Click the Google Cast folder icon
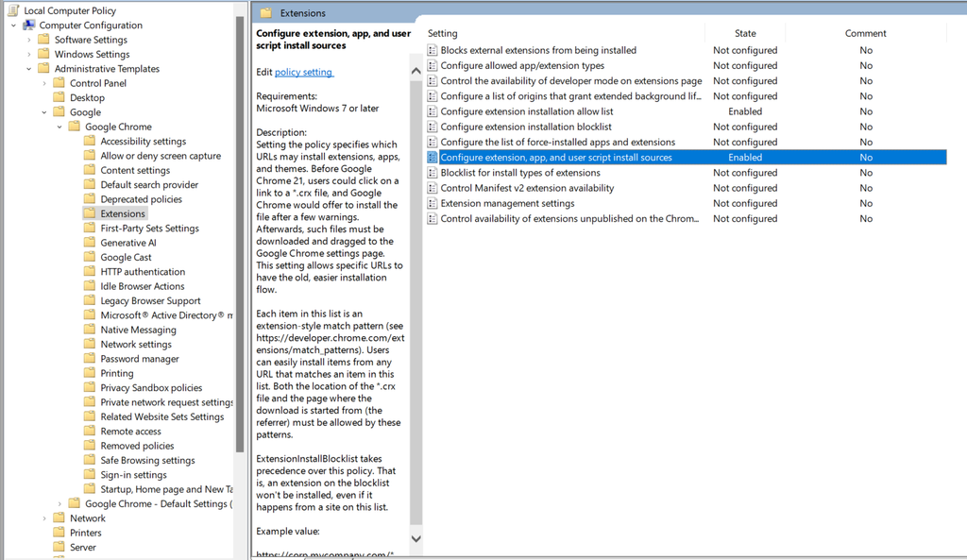Viewport: 967px width, 560px height. [90, 257]
